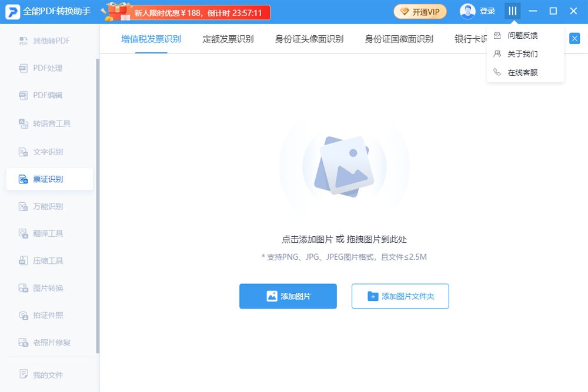Select the 万能识别 sidebar icon
The image size is (588, 392).
[24, 206]
